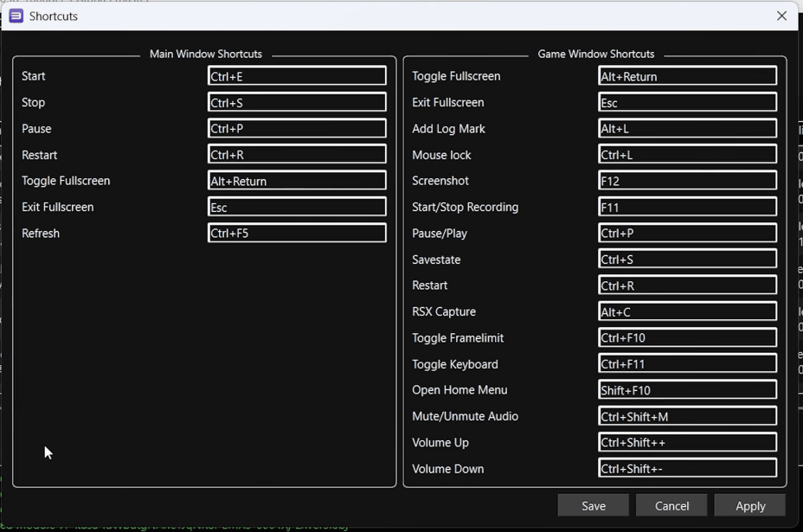Click the Start label text

(x=33, y=76)
